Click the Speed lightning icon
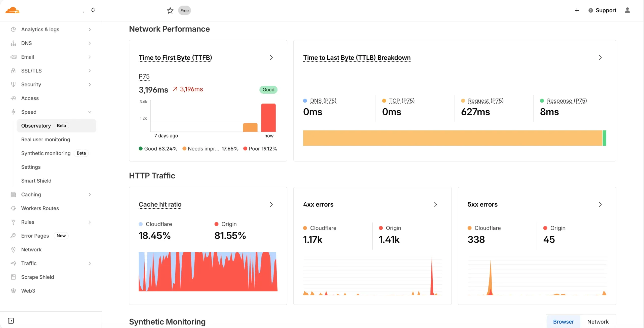Image resolution: width=644 pixels, height=328 pixels. (13, 112)
